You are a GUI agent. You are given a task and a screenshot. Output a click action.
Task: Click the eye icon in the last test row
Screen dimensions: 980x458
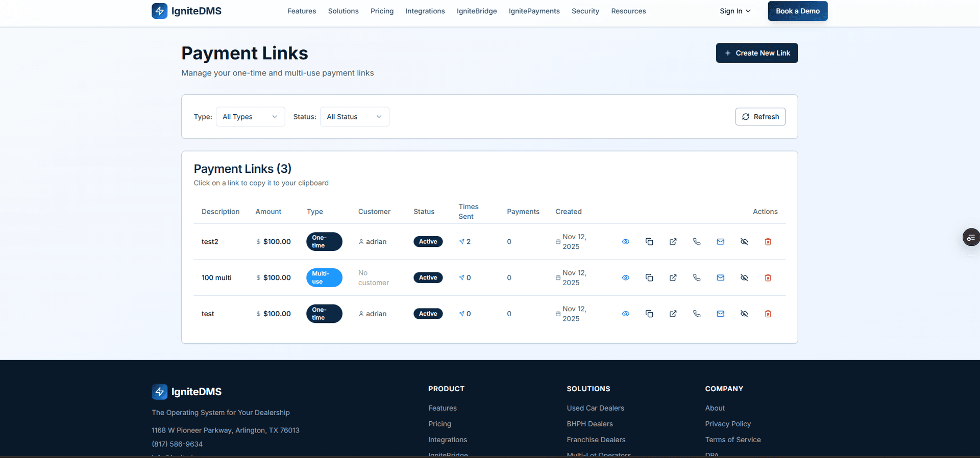tap(625, 314)
